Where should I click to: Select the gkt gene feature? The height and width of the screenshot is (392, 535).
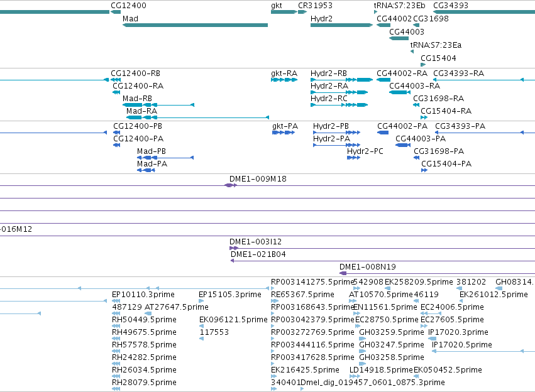coord(284,12)
